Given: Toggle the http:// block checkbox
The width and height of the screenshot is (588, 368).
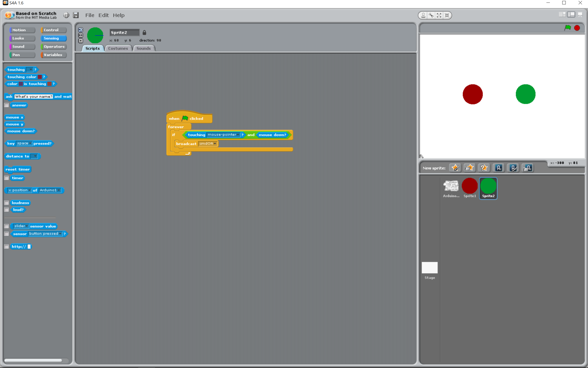Looking at the screenshot, I should pos(7,247).
